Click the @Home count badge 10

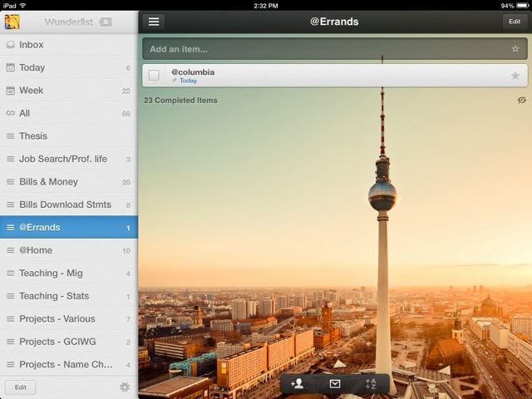(126, 251)
